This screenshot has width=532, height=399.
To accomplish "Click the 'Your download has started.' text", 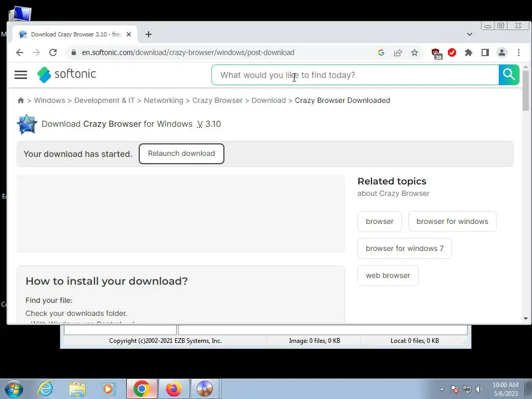I will (78, 154).
